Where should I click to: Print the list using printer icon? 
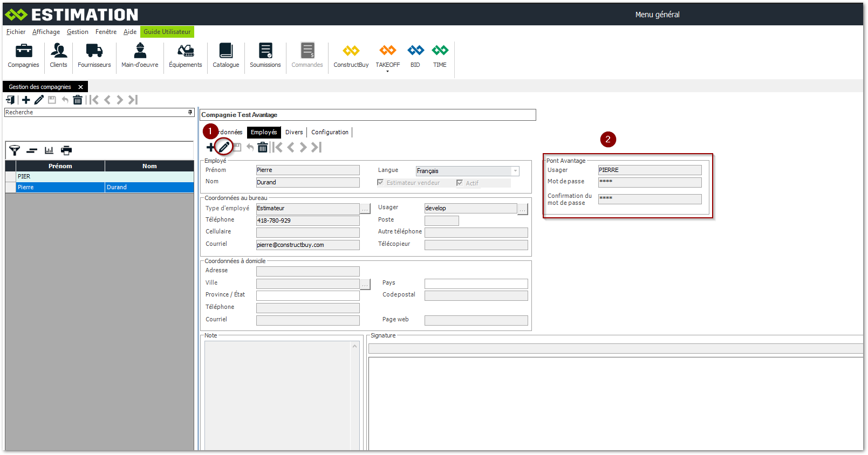[66, 150]
